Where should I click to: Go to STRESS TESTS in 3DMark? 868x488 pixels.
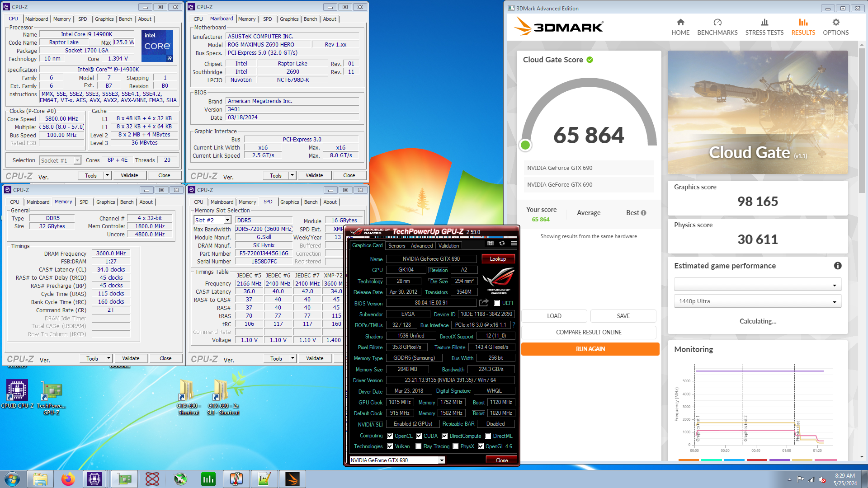click(x=764, y=27)
